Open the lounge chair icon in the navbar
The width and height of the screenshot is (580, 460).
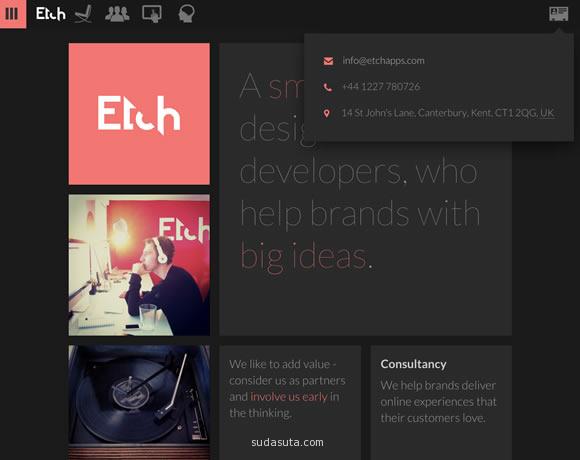coord(84,14)
